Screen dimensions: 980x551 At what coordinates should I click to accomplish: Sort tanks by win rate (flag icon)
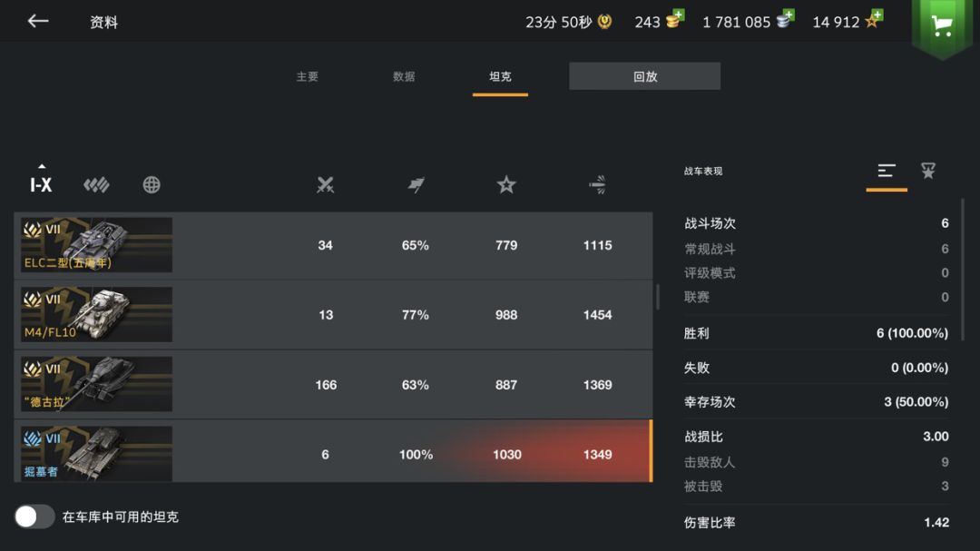[416, 185]
